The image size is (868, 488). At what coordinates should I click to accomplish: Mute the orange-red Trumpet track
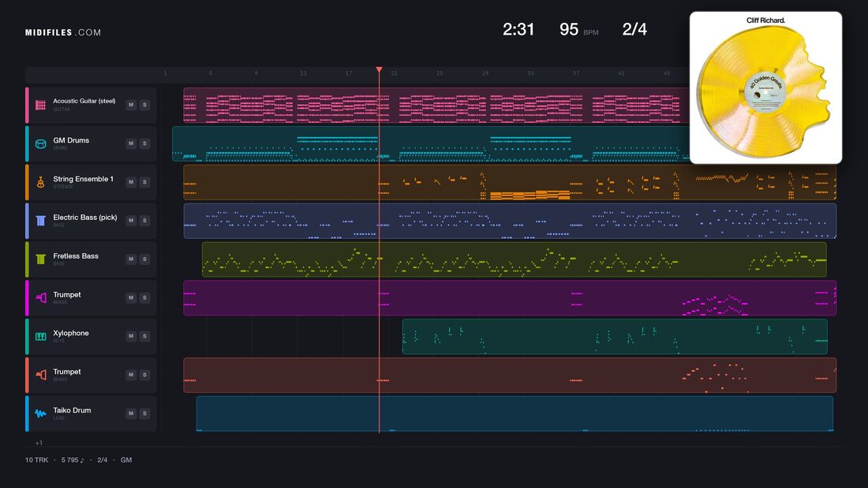(x=131, y=374)
